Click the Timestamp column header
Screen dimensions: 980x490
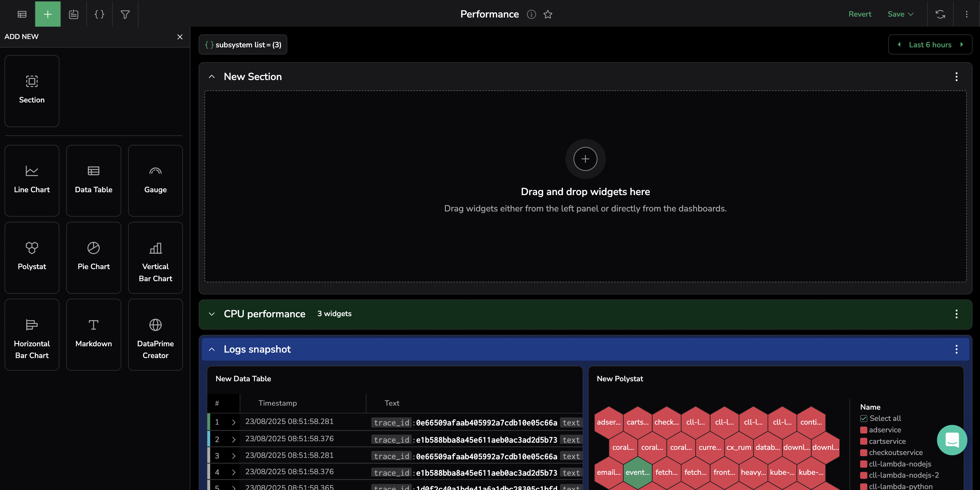pyautogui.click(x=277, y=403)
